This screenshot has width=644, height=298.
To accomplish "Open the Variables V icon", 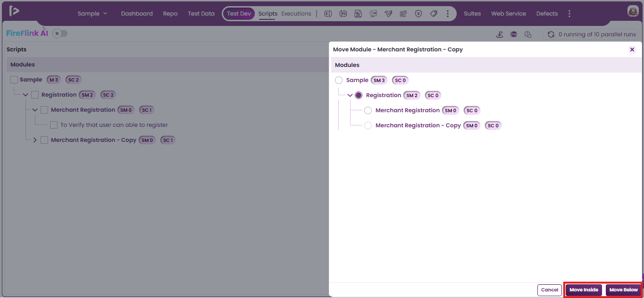I will click(388, 14).
